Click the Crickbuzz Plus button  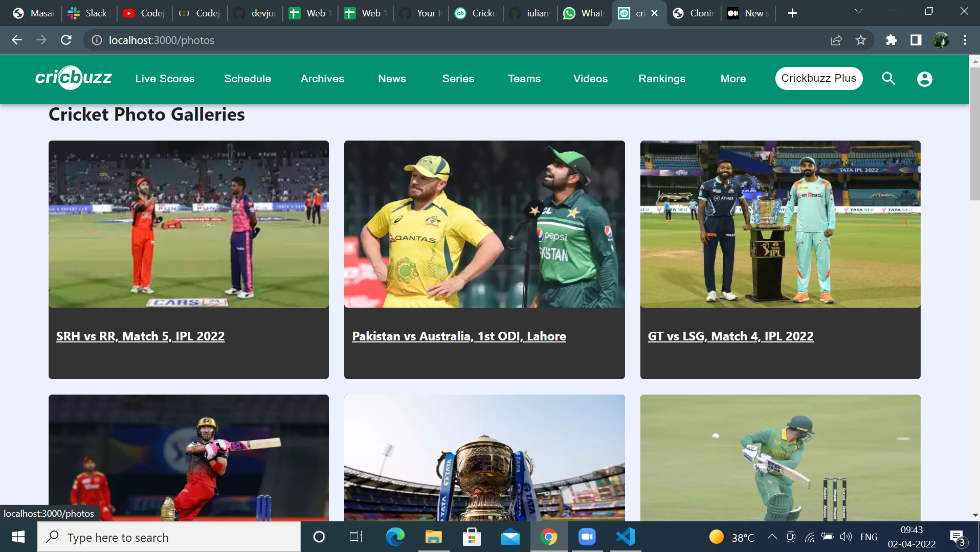pyautogui.click(x=818, y=78)
